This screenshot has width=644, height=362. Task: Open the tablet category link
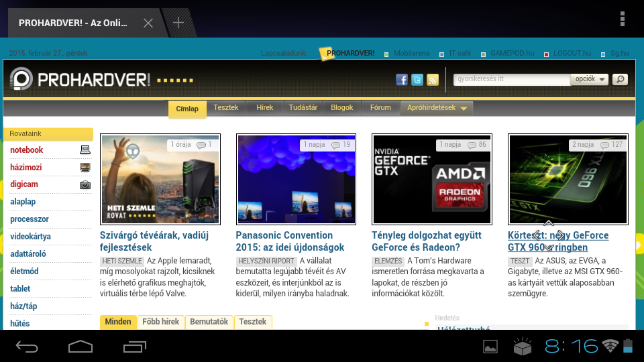(x=20, y=288)
